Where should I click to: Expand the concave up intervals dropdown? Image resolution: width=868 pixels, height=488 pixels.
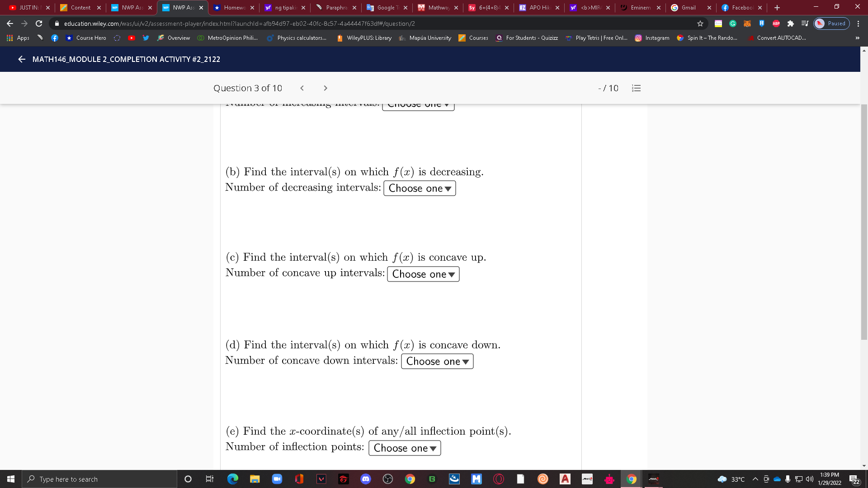423,274
